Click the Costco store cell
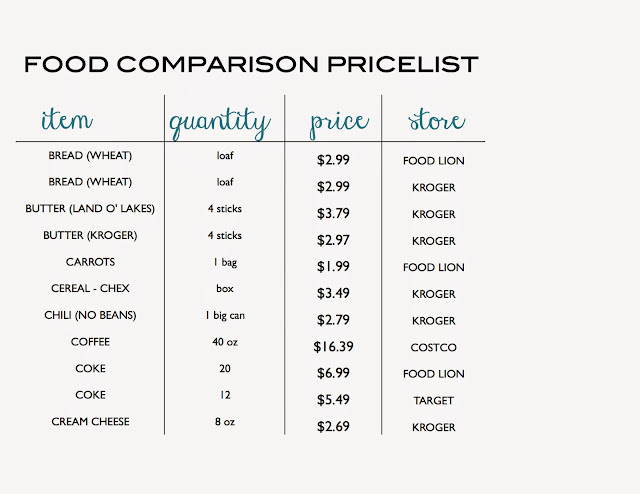Image resolution: width=640 pixels, height=494 pixels. click(433, 347)
